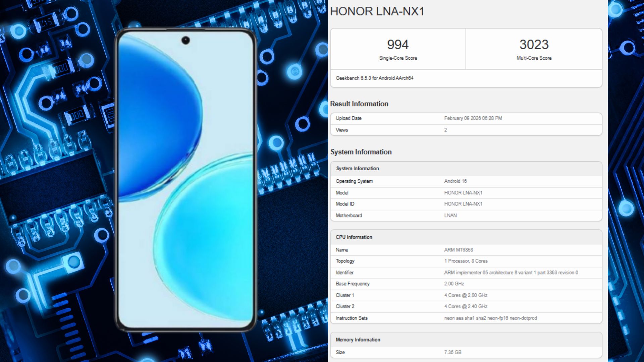Select the ARM MT6858 CPU name
The width and height of the screenshot is (644, 362).
459,249
